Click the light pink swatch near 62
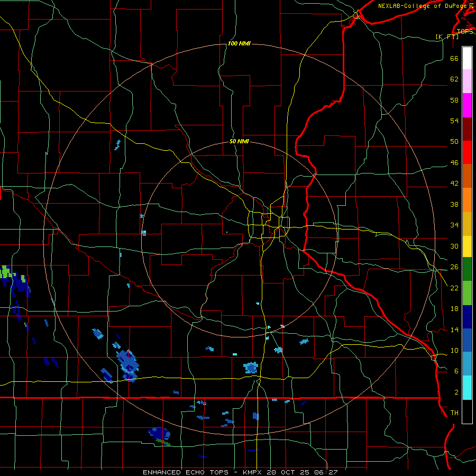This screenshot has height=476, width=476. 467,81
